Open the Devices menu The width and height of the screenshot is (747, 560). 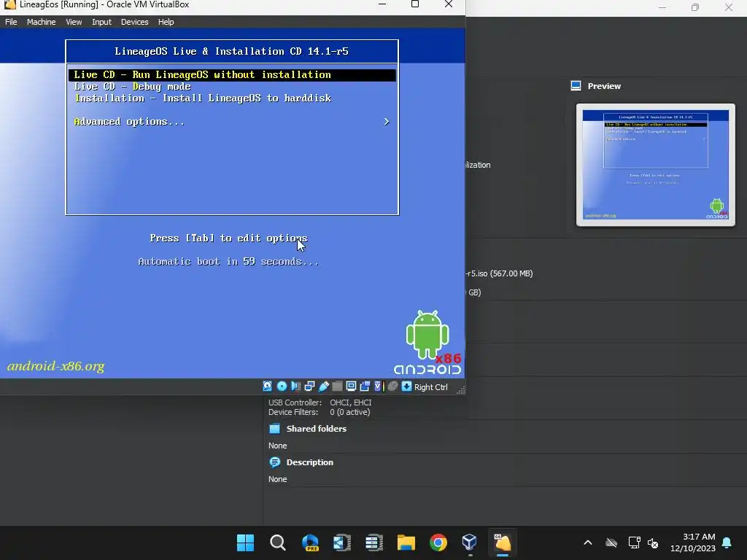coord(135,22)
